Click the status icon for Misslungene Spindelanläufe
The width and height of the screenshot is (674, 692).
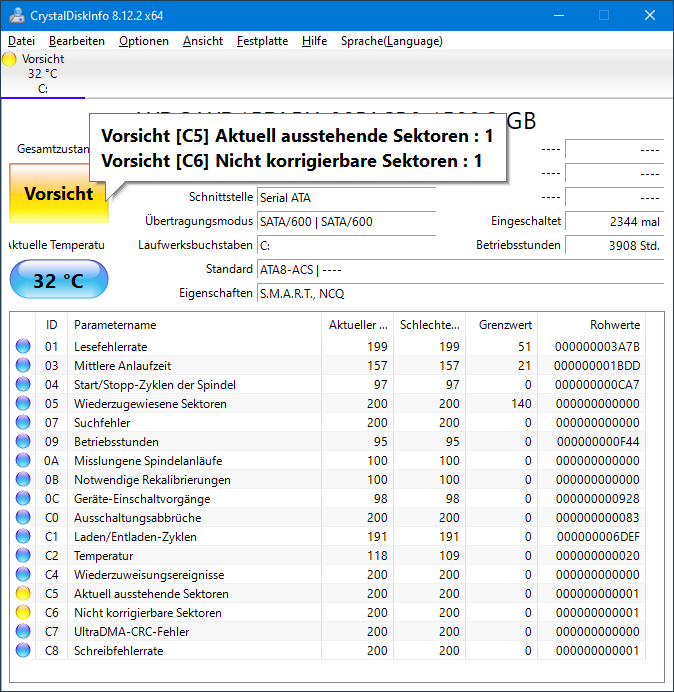pos(23,460)
